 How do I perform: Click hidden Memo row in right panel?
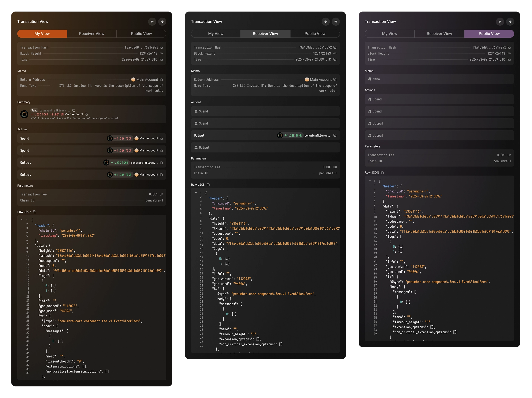coord(439,79)
